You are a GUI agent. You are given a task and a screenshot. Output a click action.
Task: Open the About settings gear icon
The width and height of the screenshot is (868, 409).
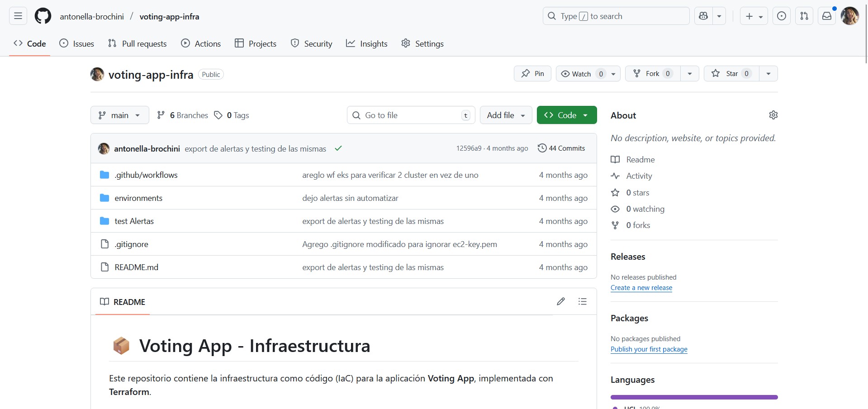click(x=773, y=115)
